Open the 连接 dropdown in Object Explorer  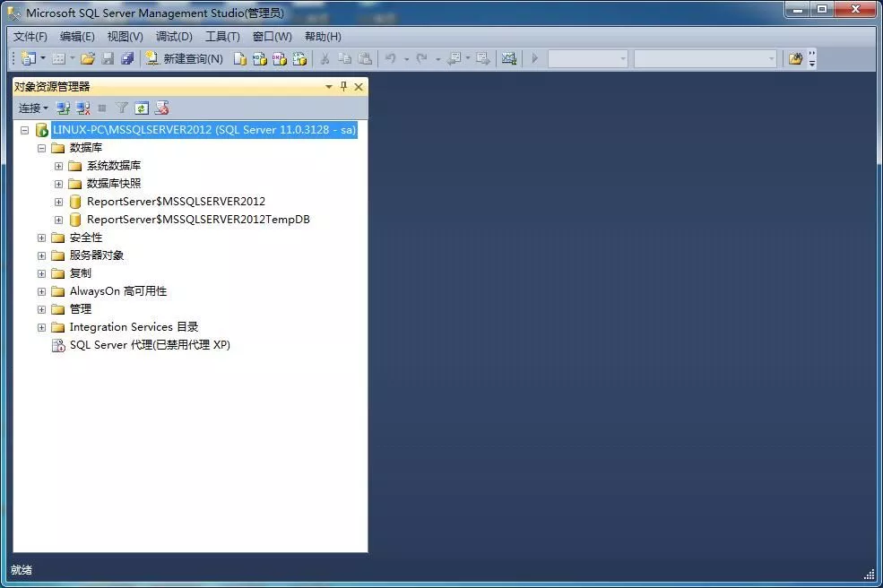tap(33, 108)
